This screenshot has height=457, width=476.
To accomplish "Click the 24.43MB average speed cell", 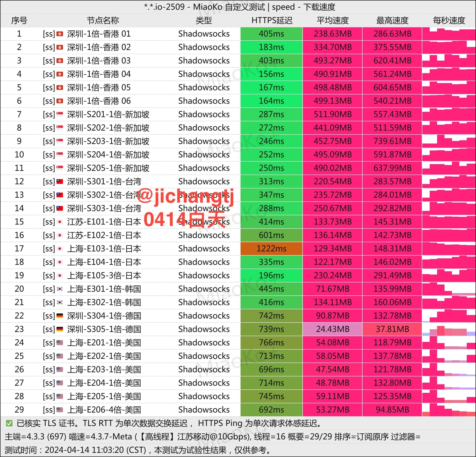I will tap(332, 329).
